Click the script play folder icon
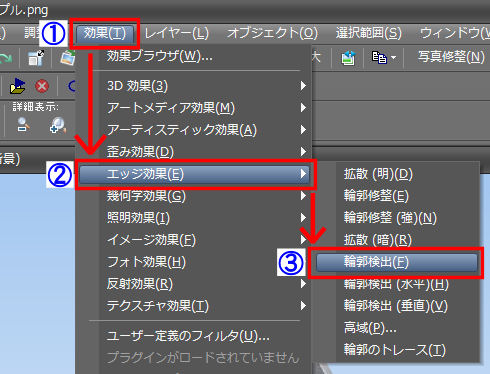The width and height of the screenshot is (490, 374). pos(17,86)
